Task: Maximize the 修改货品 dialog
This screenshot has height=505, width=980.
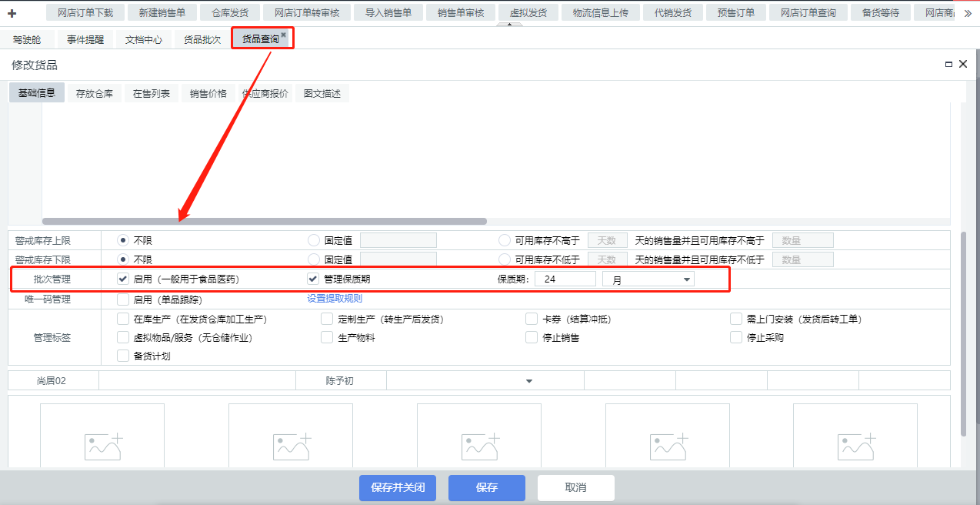Action: pos(948,65)
